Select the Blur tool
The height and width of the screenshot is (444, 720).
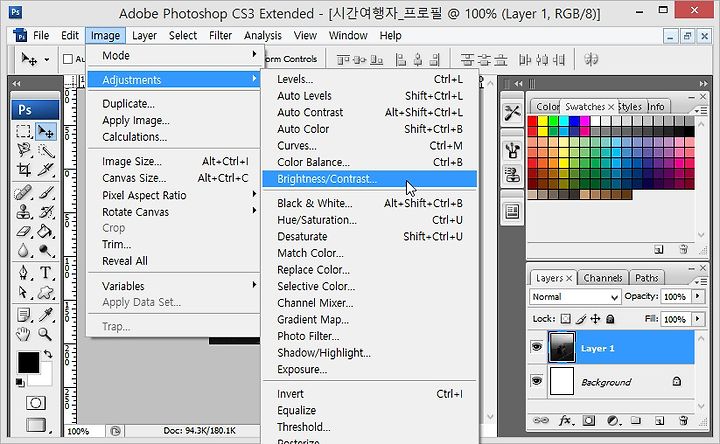click(x=23, y=250)
